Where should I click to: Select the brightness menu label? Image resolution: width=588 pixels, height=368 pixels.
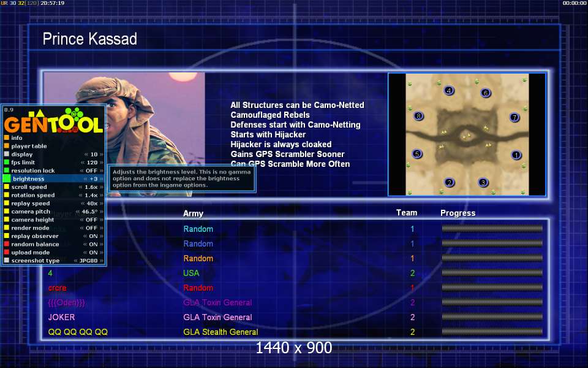29,178
